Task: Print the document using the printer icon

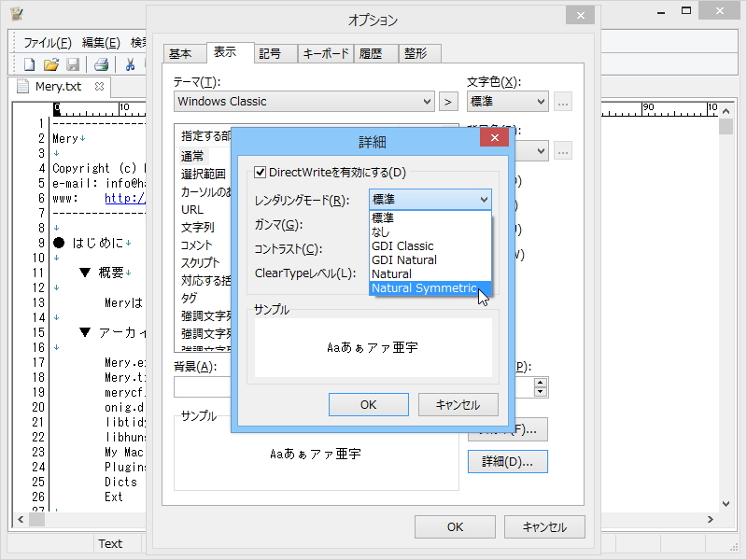Action: 100,64
